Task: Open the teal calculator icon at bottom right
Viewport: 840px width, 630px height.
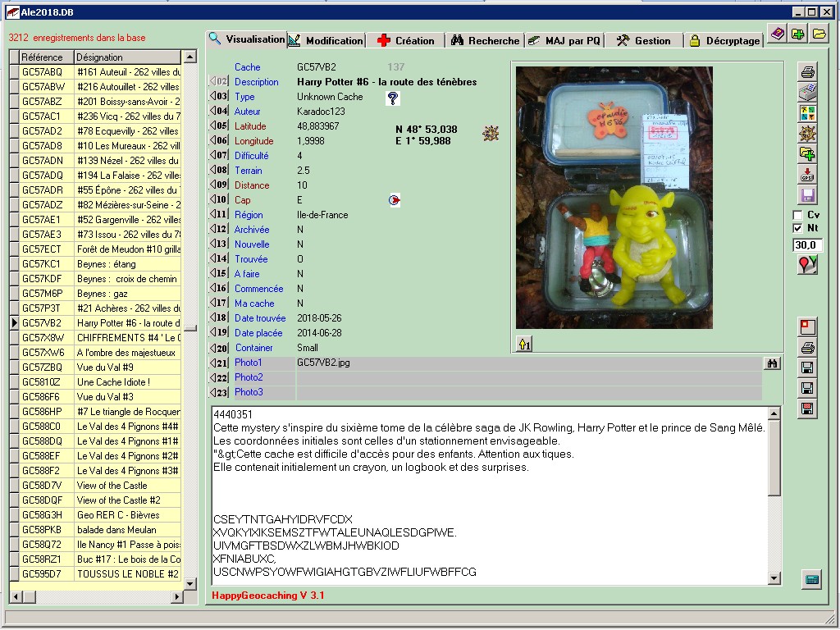Action: [812, 580]
